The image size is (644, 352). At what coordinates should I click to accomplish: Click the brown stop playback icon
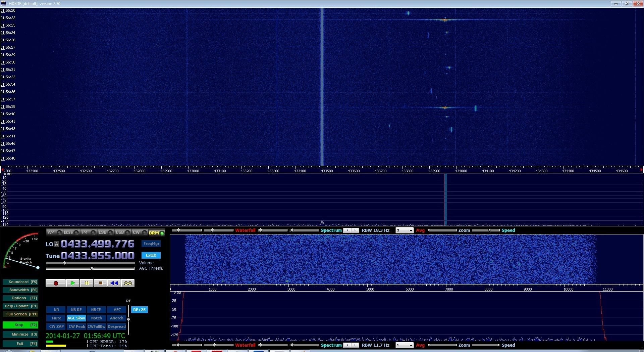(x=100, y=283)
